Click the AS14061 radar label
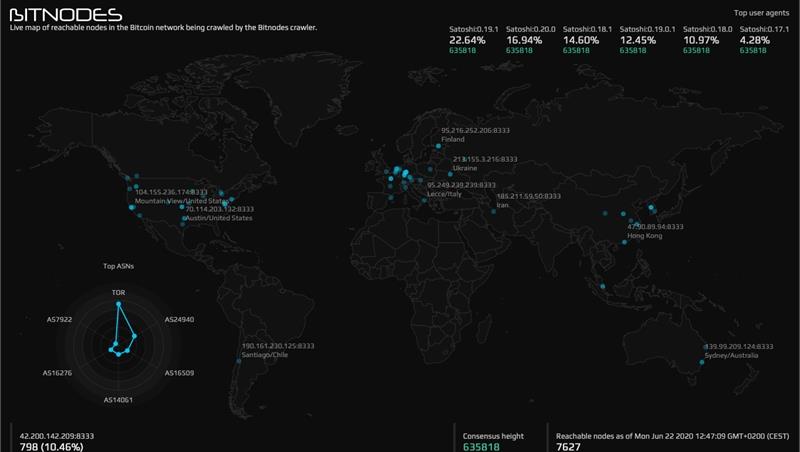 (118, 400)
